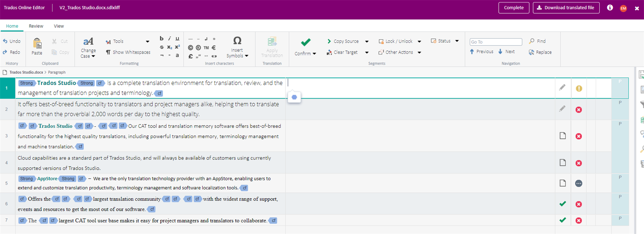Expand the Tools dropdown arrow

click(x=147, y=41)
